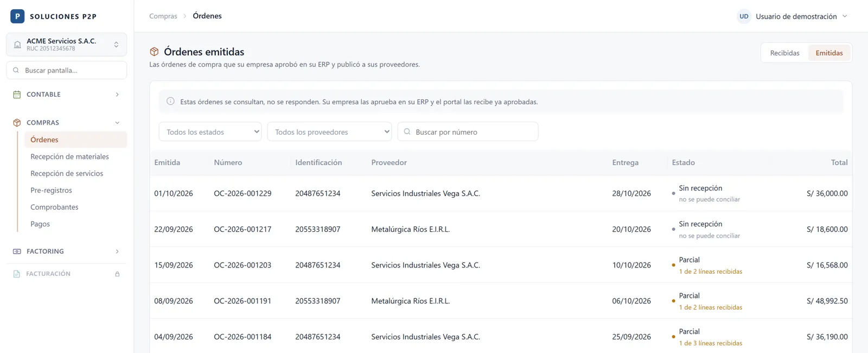This screenshot has width=868, height=353.
Task: Open the Todos los estados dropdown
Action: pyautogui.click(x=210, y=131)
